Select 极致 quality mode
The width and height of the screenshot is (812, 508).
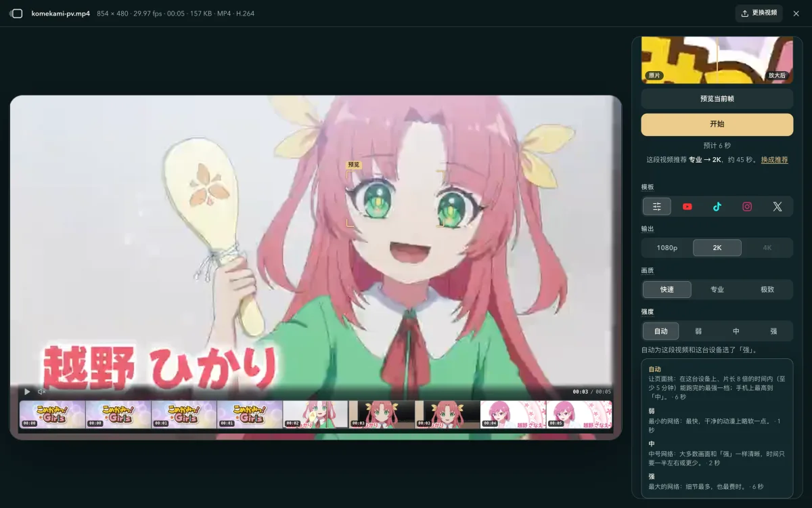pyautogui.click(x=767, y=290)
